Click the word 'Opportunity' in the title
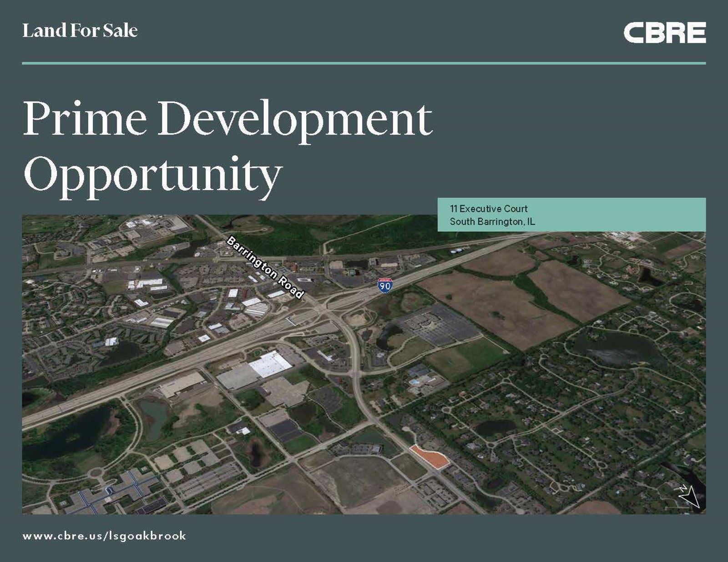728x562 pixels. [x=152, y=175]
